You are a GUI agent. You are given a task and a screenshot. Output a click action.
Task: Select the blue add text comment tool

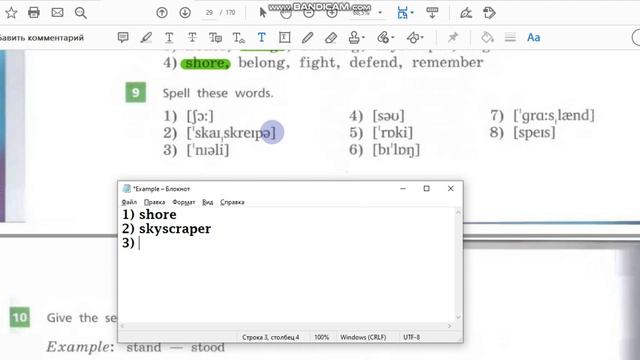pyautogui.click(x=261, y=38)
